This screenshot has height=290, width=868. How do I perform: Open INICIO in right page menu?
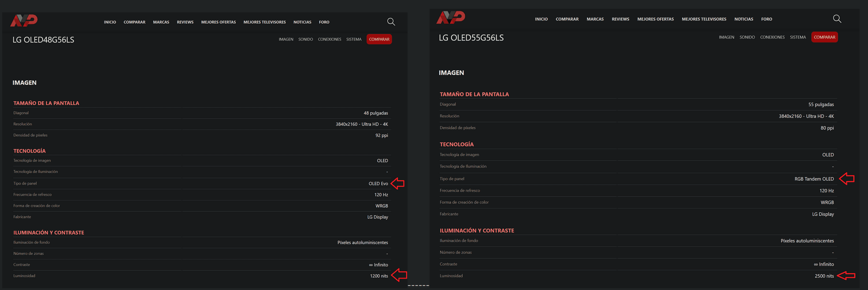point(541,19)
